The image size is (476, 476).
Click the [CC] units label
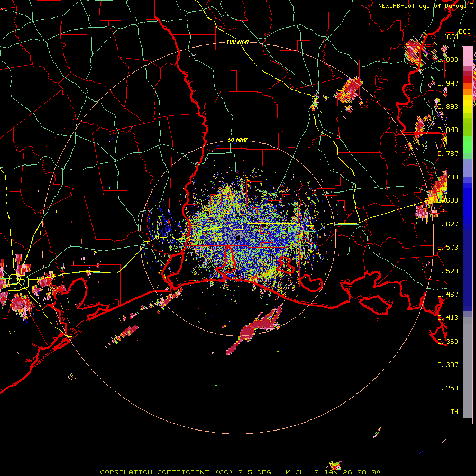(x=452, y=36)
